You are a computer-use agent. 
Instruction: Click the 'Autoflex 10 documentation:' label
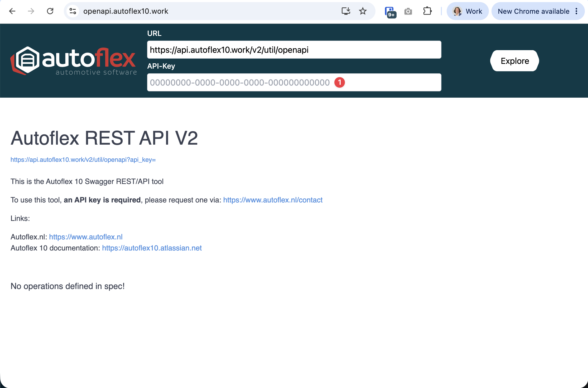(55, 248)
